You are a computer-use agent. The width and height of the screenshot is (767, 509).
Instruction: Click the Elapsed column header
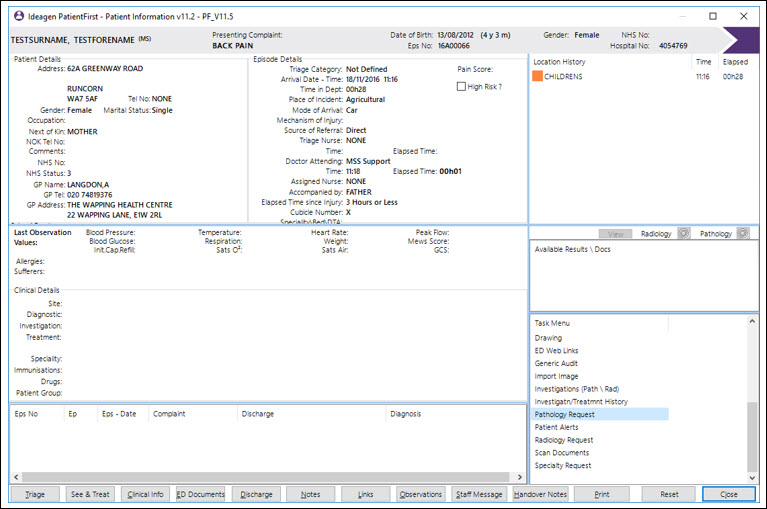[x=735, y=62]
